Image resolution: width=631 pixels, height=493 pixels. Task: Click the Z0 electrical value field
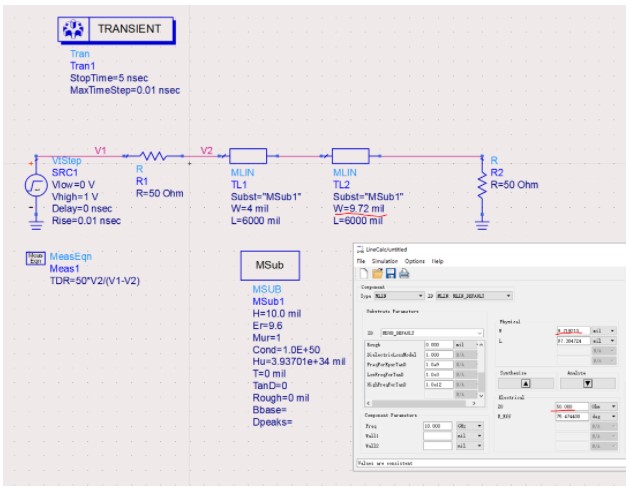pos(572,406)
